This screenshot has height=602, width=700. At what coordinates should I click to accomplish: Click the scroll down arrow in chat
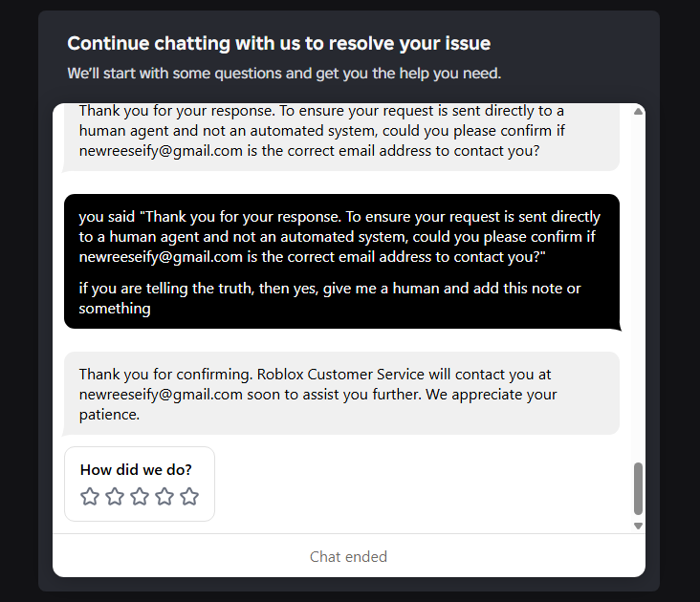coord(639,526)
